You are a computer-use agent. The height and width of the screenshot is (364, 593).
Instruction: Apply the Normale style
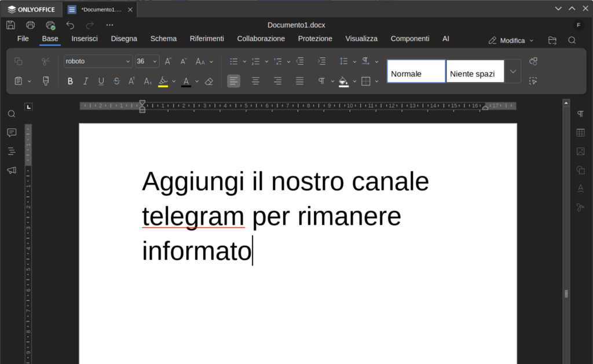click(416, 71)
